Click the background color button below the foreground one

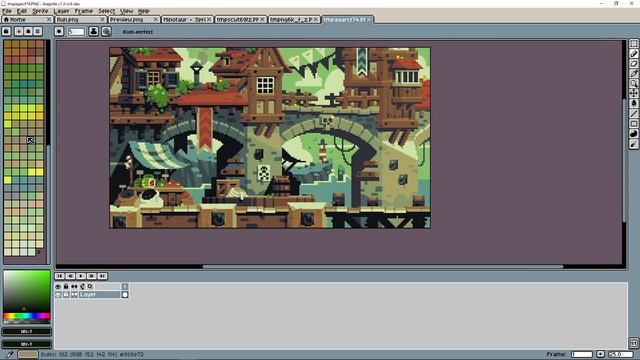point(27,344)
